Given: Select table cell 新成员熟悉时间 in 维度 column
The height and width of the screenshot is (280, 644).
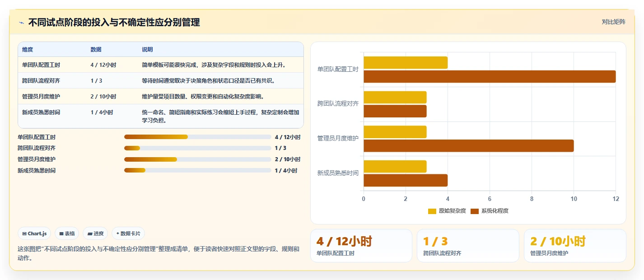Looking at the screenshot, I should point(41,112).
